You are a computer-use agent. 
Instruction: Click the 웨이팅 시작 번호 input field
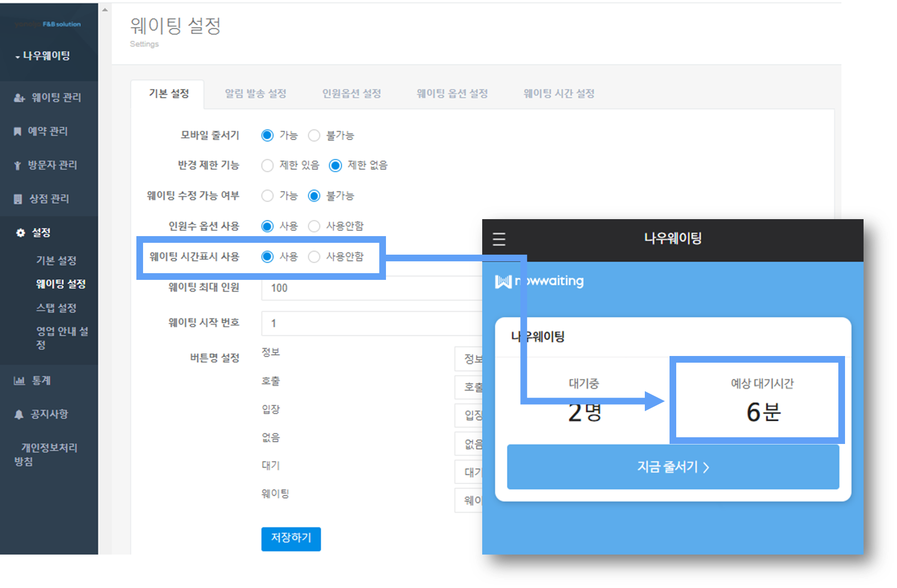tap(372, 323)
